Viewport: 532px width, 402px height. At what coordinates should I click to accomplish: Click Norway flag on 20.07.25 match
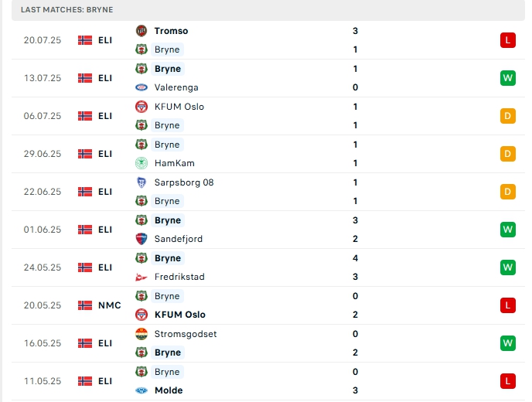point(85,40)
